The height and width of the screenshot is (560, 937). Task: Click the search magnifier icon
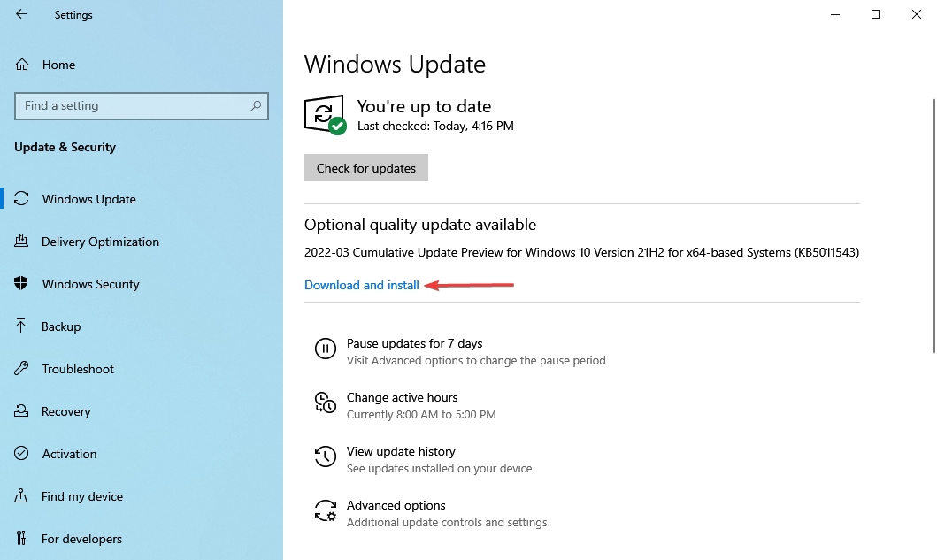(256, 106)
